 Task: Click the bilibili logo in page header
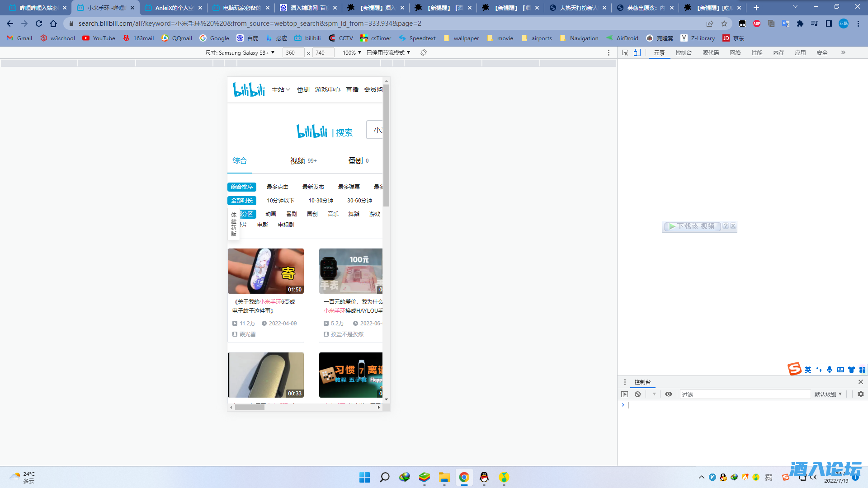(249, 89)
